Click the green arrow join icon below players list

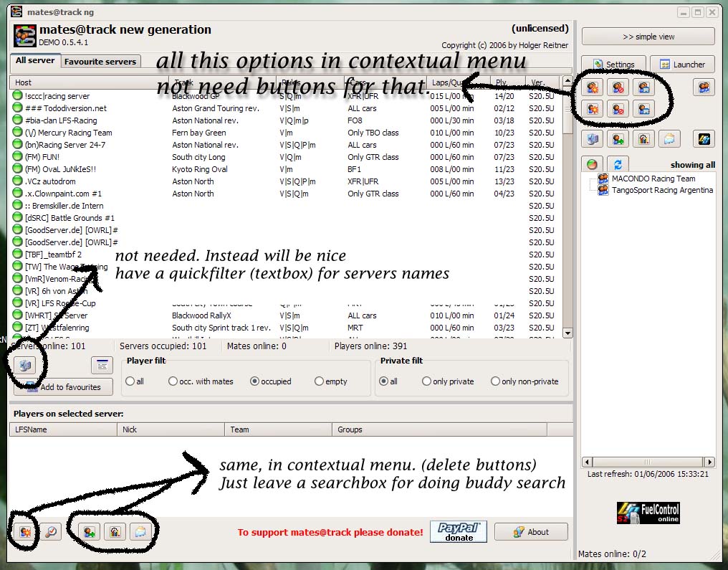[89, 531]
